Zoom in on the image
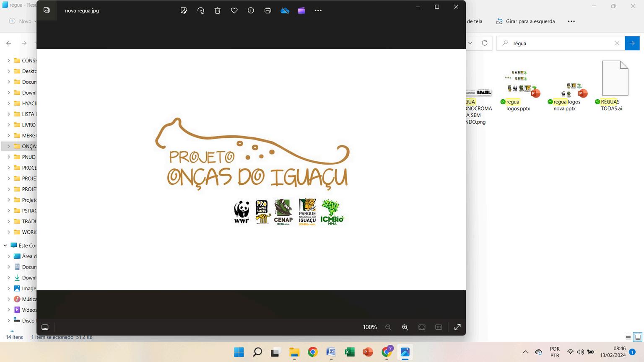The image size is (644, 362). pyautogui.click(x=405, y=327)
